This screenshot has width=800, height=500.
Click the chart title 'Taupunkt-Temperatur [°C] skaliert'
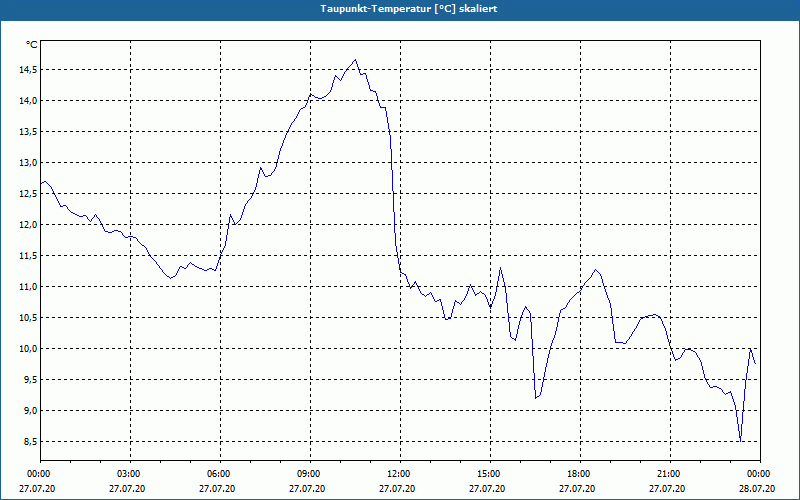(409, 9)
